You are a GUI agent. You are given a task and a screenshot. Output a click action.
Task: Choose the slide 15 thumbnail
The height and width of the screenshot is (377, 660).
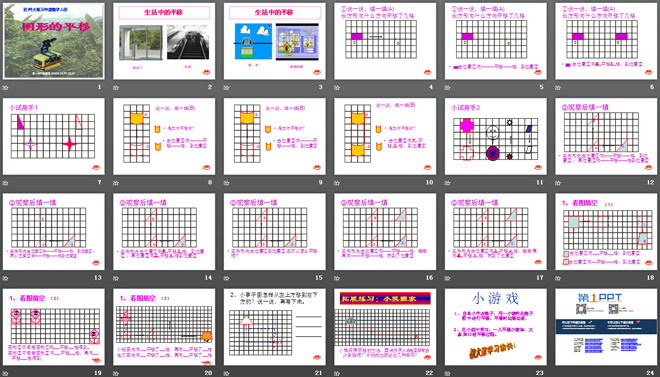(274, 231)
